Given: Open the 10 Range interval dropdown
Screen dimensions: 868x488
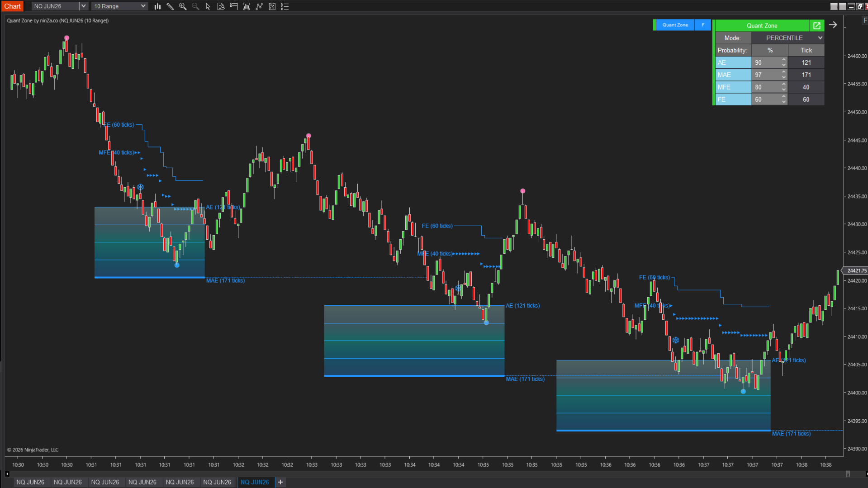Looking at the screenshot, I should (x=143, y=6).
